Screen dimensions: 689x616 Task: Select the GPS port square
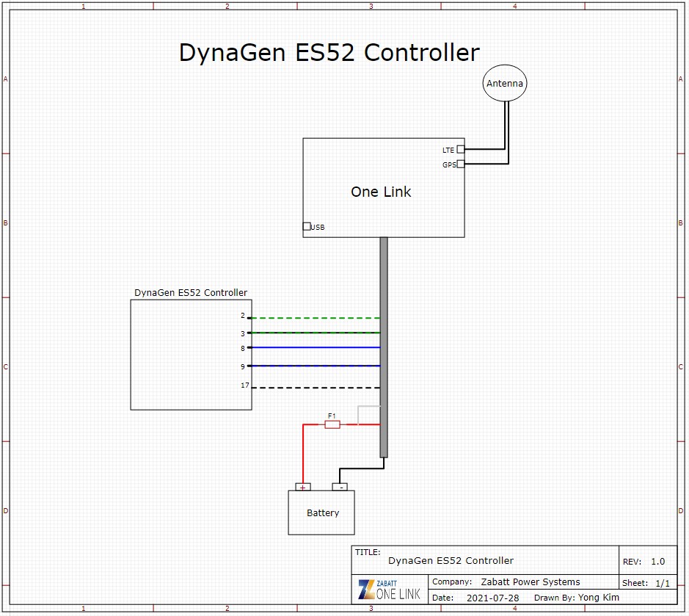(x=461, y=164)
